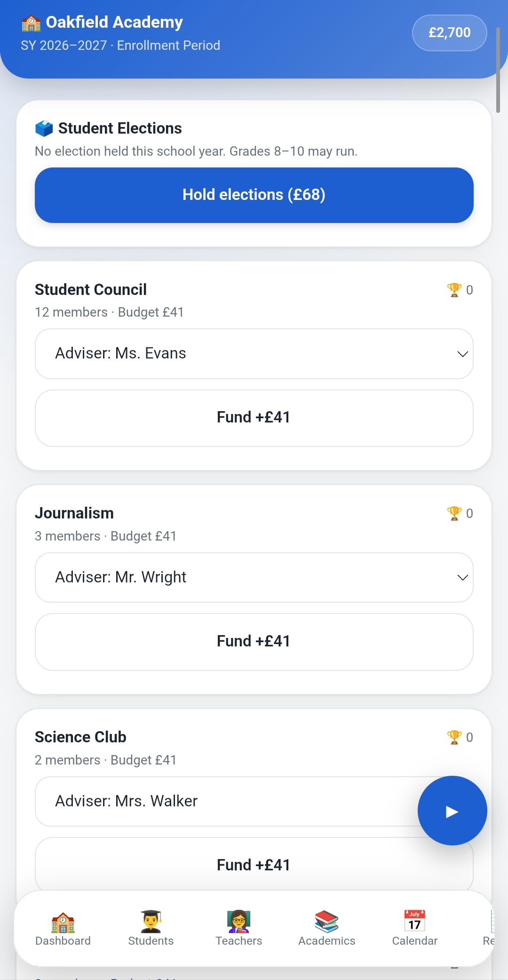Hold elections for £68
Viewport: 508px width, 980px height.
254,195
